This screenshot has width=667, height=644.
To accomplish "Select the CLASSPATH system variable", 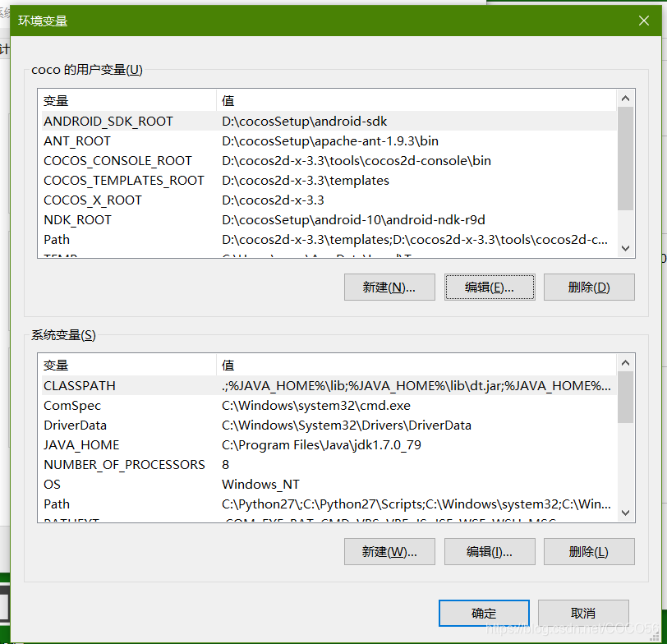I will [x=329, y=386].
